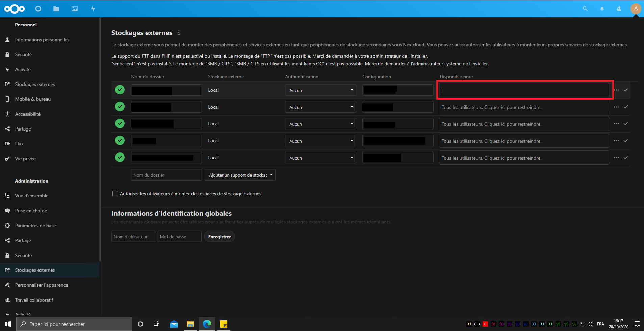
Task: Open 'Ajouter un support de stockage' dropdown
Action: point(240,175)
